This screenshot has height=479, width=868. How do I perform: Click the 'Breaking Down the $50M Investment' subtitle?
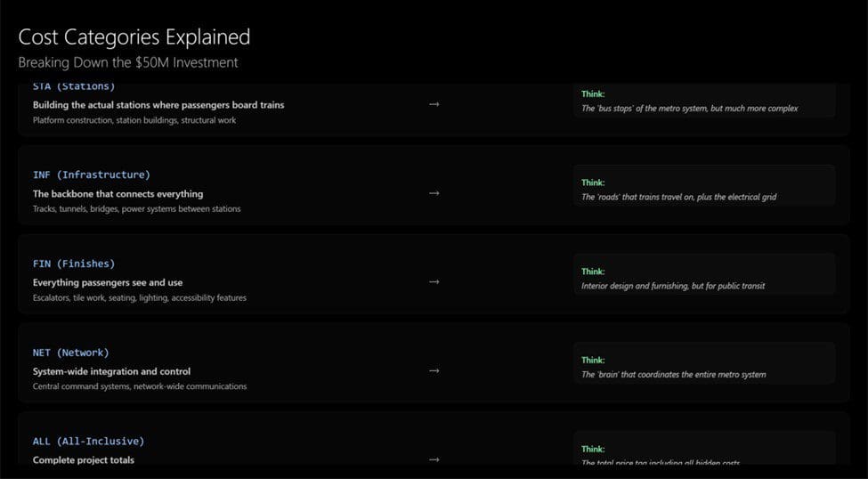(x=128, y=62)
